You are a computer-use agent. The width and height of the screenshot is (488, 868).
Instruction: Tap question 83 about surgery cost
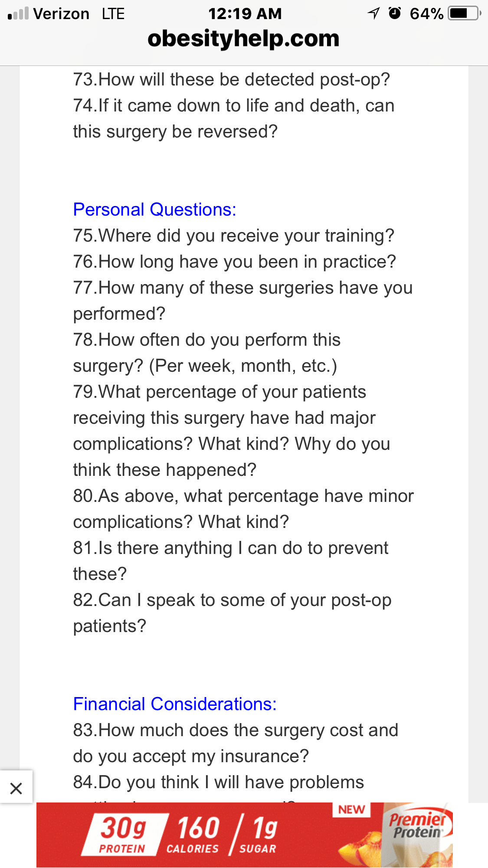point(236,743)
